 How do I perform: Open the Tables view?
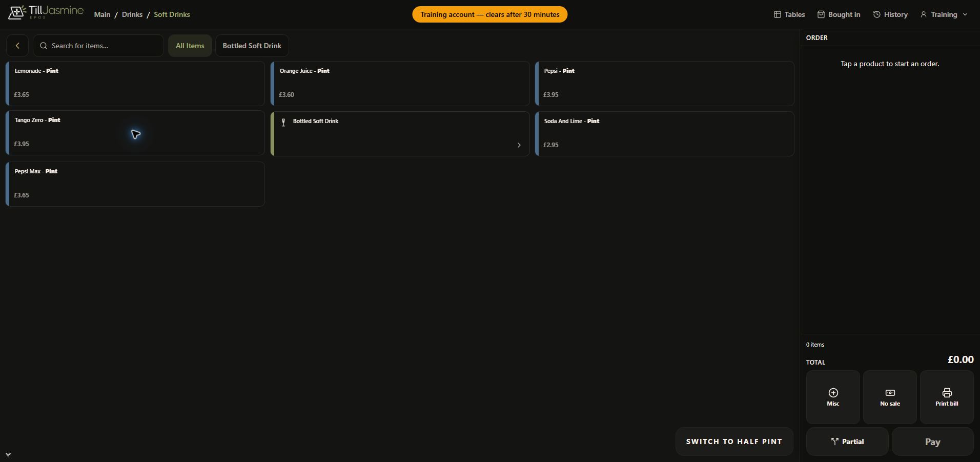click(789, 14)
